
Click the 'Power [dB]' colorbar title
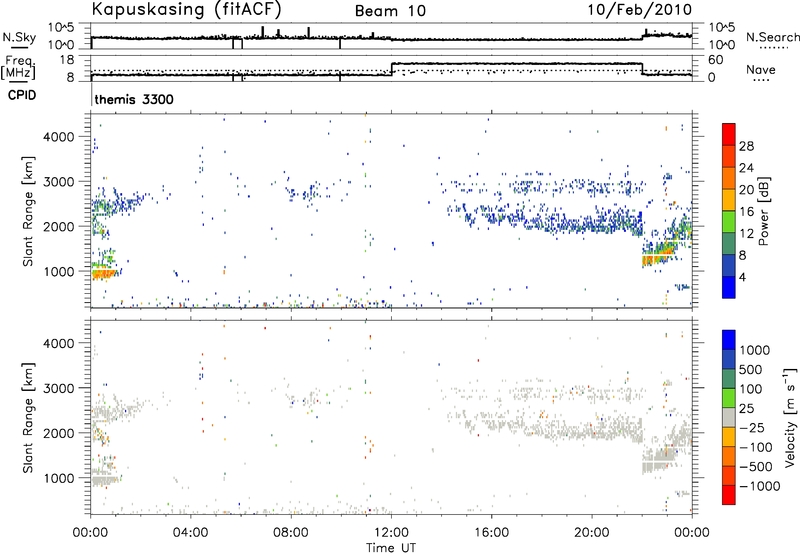click(763, 211)
